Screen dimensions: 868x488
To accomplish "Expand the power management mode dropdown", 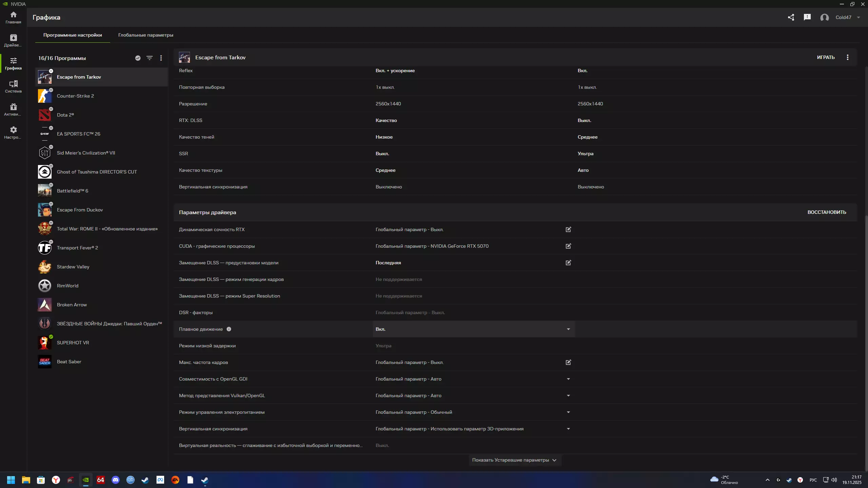I will pyautogui.click(x=568, y=412).
